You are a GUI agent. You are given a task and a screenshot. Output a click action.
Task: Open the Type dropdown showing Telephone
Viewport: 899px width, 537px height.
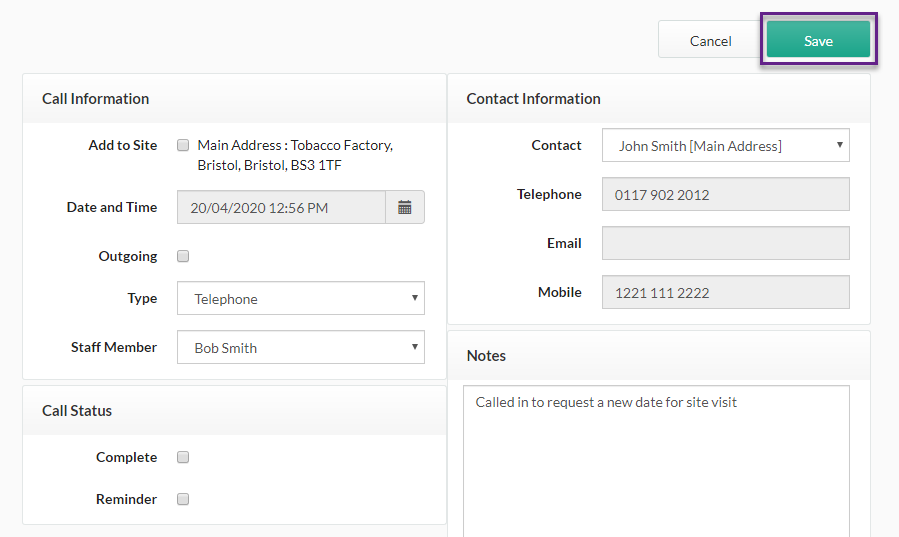pos(301,298)
